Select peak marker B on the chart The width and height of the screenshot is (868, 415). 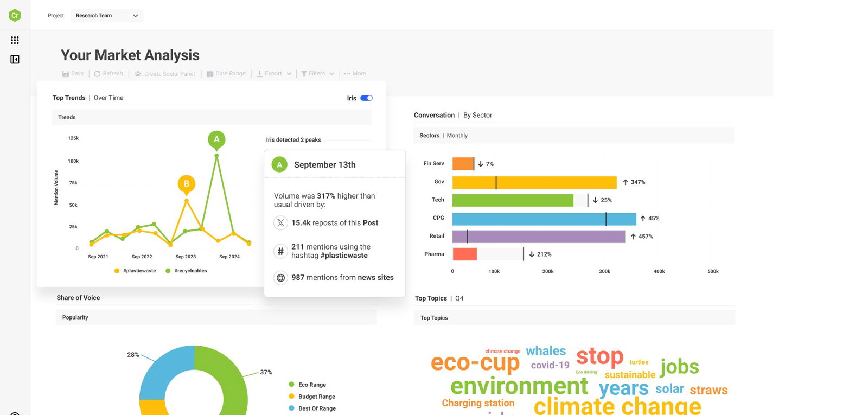coord(186,184)
